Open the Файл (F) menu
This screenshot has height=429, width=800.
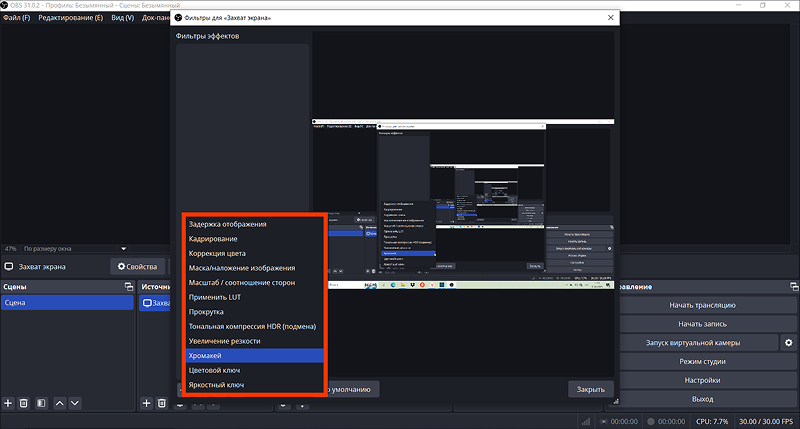coord(17,17)
